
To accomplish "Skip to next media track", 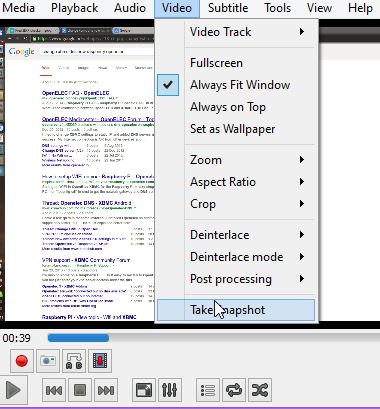I will pyautogui.click(x=106, y=390).
